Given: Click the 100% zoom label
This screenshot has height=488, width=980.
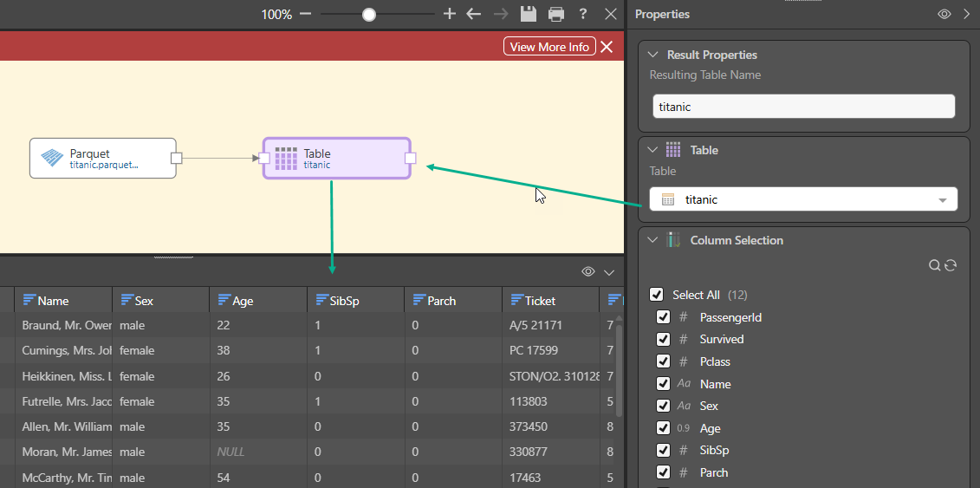Looking at the screenshot, I should pos(276,15).
